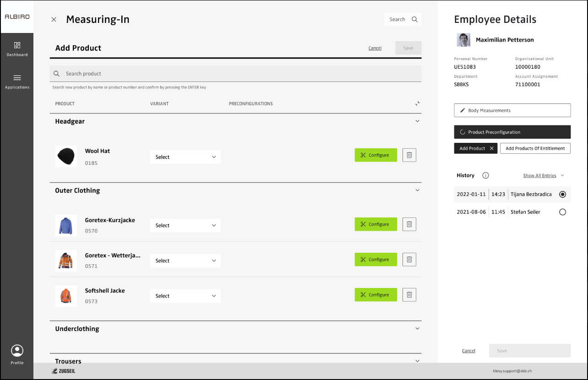The image size is (588, 380).
Task: Expand Show All Entries in History
Action: pos(544,175)
